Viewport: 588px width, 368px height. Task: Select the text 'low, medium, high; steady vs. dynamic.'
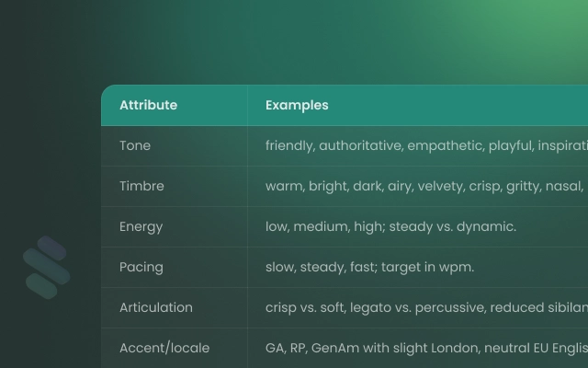pos(390,227)
